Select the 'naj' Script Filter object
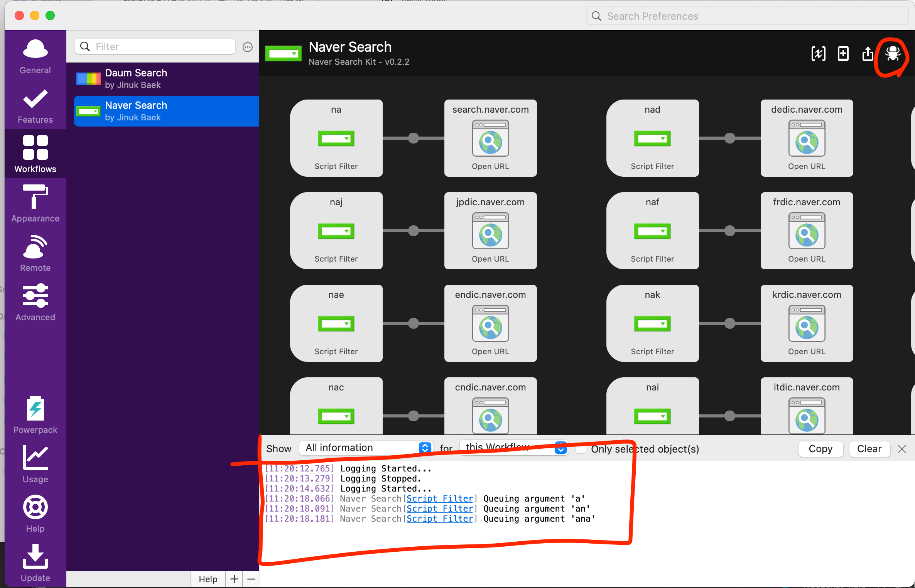This screenshot has width=915, height=588. tap(336, 231)
